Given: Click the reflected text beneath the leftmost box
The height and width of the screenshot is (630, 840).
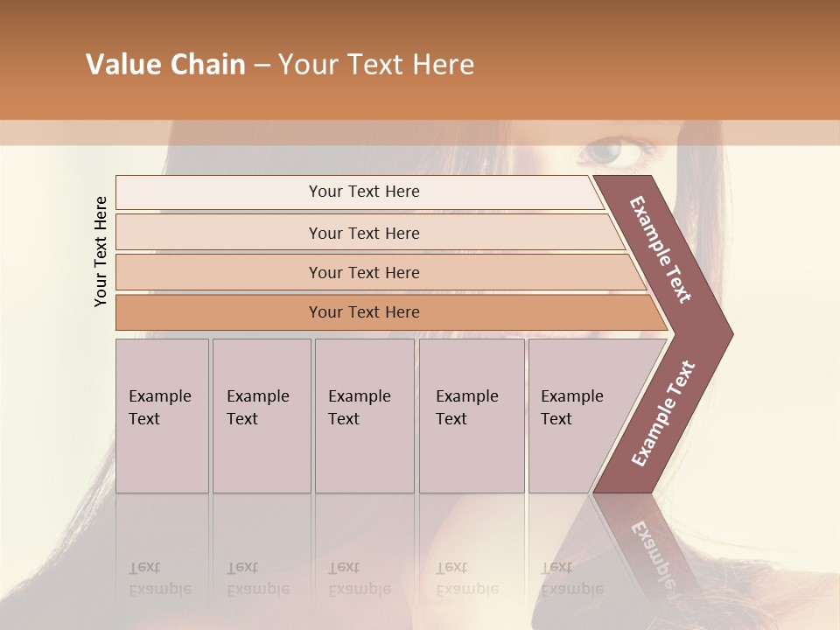Looking at the screenshot, I should coord(159,578).
